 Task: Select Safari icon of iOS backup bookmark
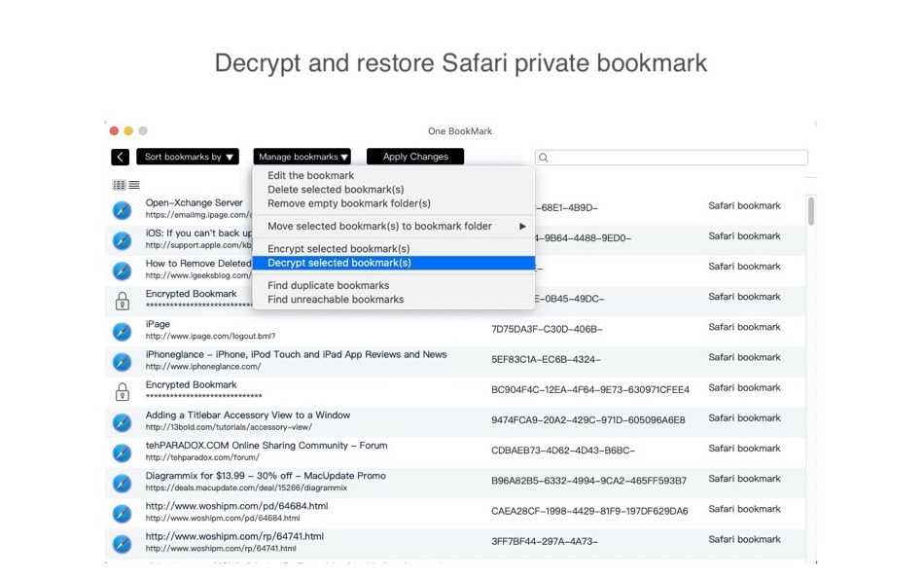(122, 240)
